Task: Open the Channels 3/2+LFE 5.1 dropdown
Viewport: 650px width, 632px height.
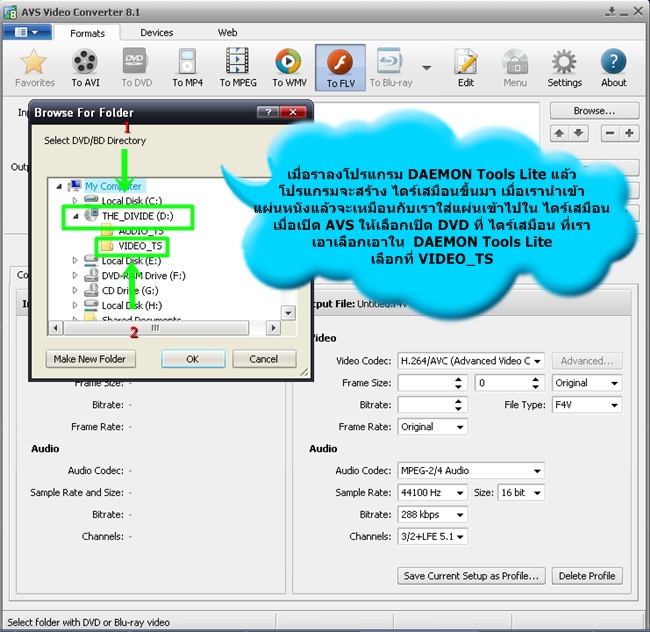Action: [432, 537]
